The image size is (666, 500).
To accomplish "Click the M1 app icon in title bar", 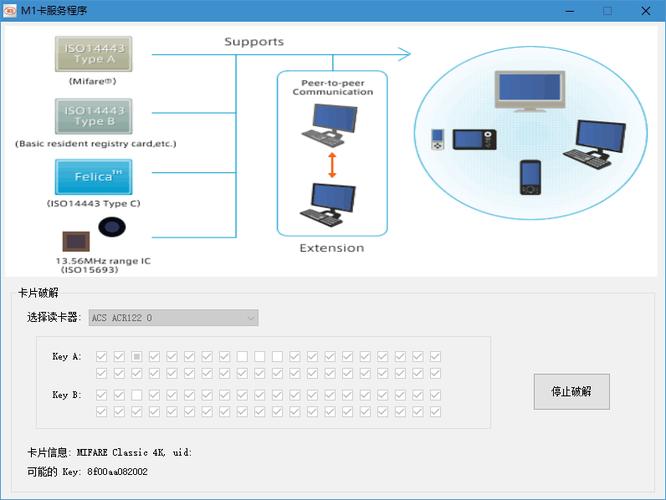I will coord(11,10).
